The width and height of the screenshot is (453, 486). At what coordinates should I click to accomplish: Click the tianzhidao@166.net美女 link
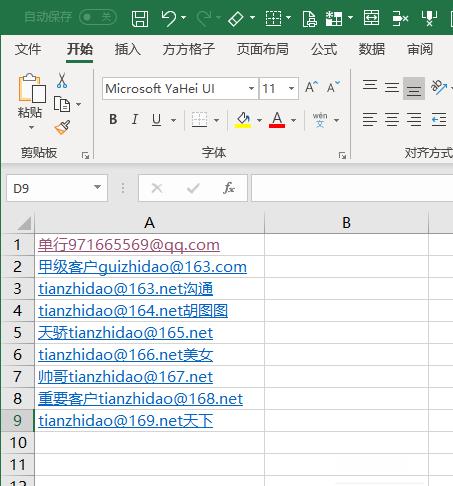(x=126, y=355)
